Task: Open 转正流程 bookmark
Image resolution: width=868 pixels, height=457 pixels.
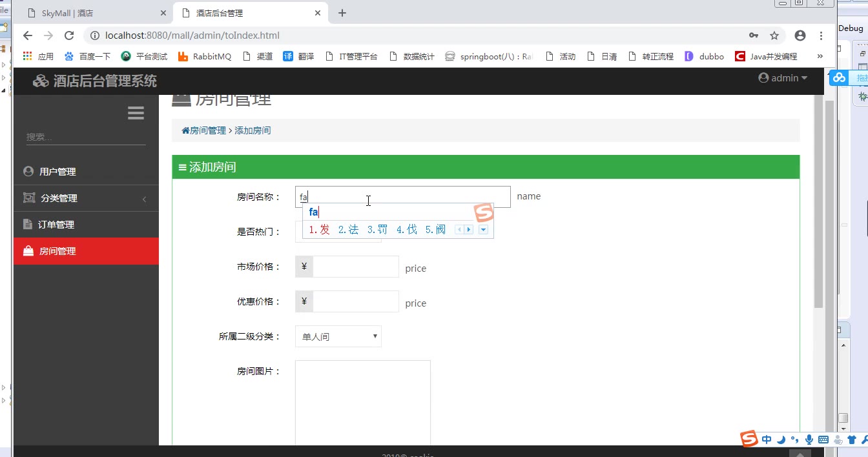Action: pos(650,56)
